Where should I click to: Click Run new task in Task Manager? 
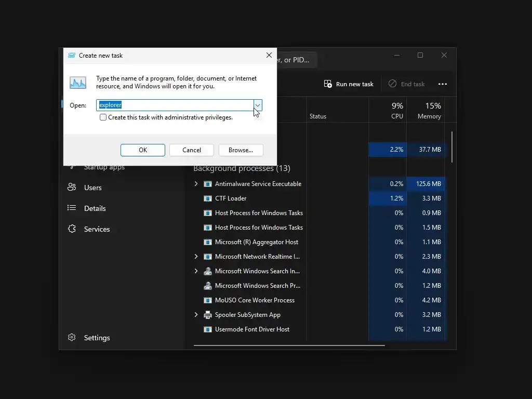[x=349, y=84]
